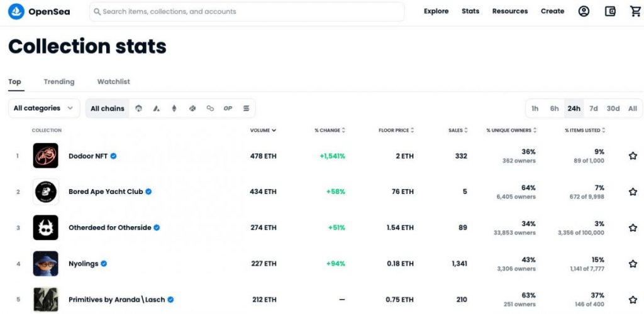Toggle the Nyolings watchlist star
This screenshot has width=644, height=314.
pos(633,264)
